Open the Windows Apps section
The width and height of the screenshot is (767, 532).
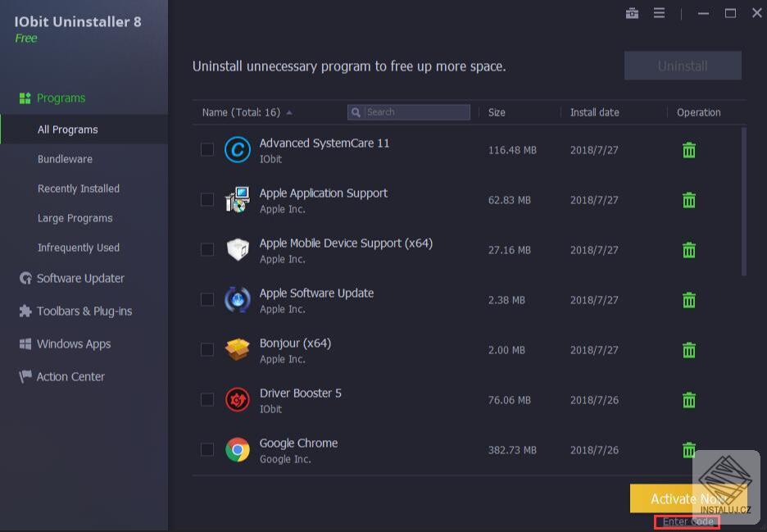pos(74,343)
